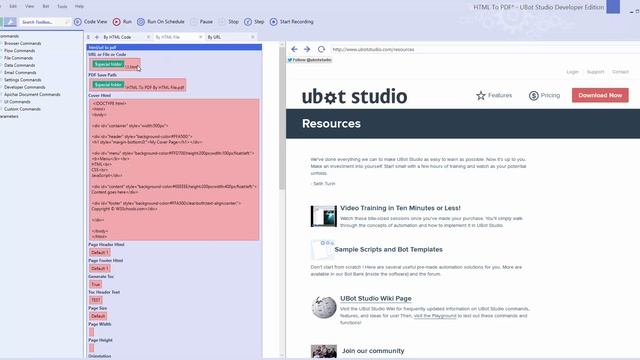Click the Support link
The width and height of the screenshot is (640, 360).
pos(595,72)
